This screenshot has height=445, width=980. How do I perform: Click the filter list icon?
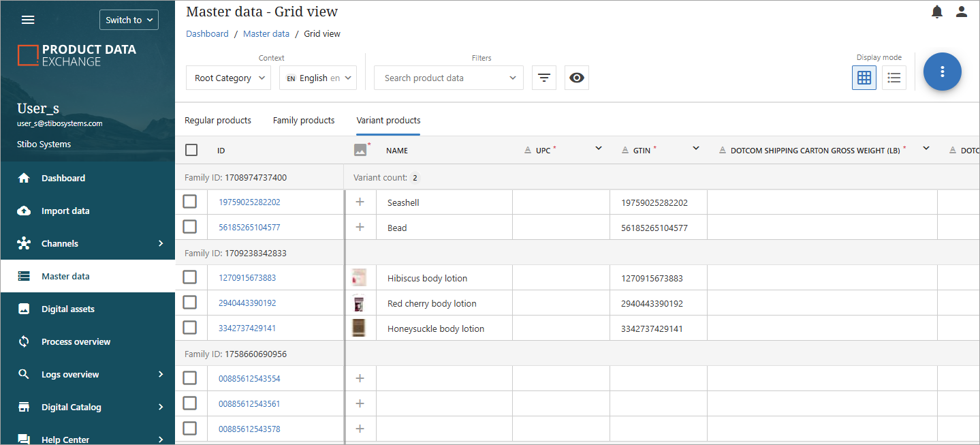point(543,78)
